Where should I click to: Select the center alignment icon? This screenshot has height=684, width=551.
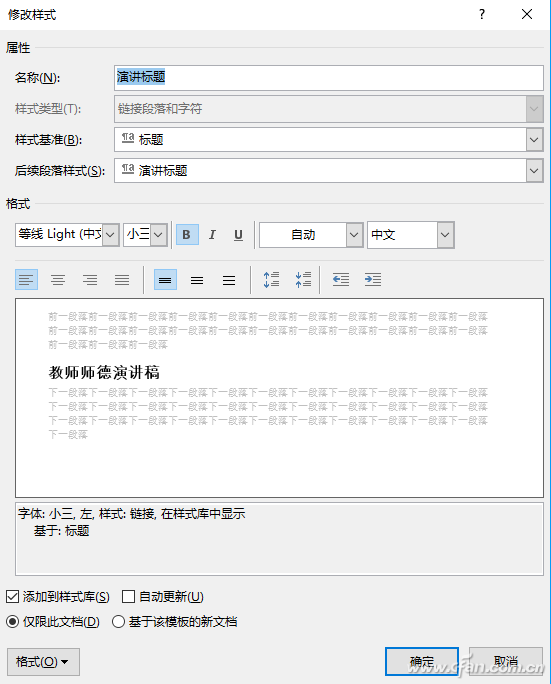pos(58,280)
